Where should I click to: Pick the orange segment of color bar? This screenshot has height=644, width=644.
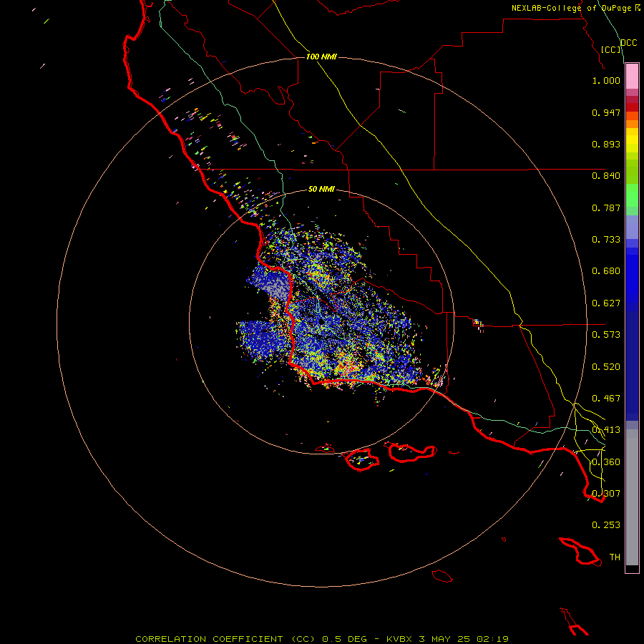632,124
